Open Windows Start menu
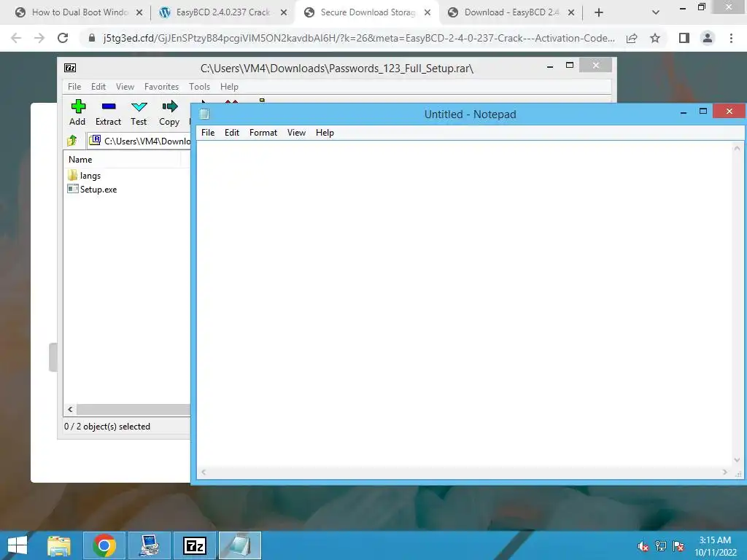 (x=18, y=545)
